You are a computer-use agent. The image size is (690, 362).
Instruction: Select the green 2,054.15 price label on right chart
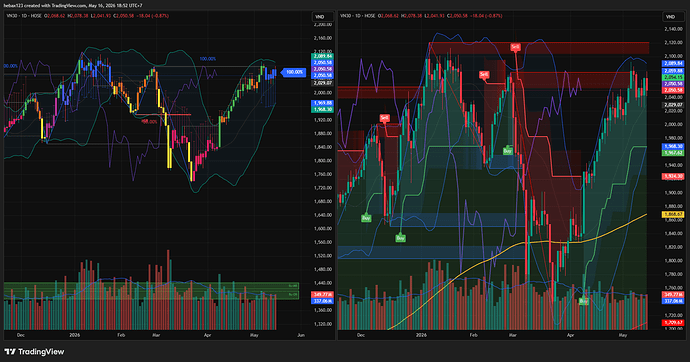coord(673,77)
